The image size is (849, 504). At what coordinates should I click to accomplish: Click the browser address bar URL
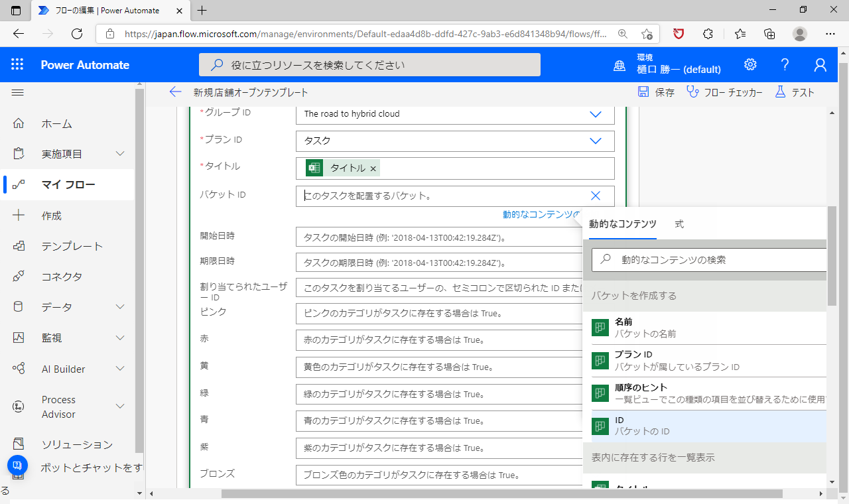365,34
